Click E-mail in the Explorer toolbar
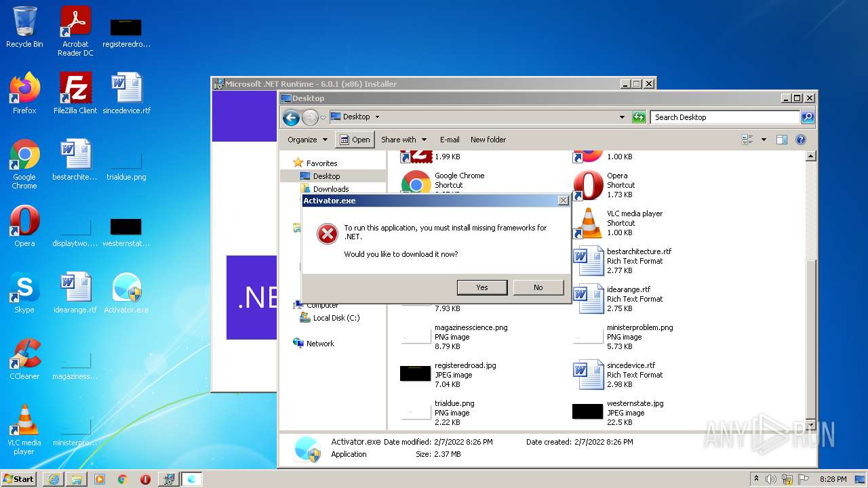Viewport: 868px width, 488px height. [450, 140]
